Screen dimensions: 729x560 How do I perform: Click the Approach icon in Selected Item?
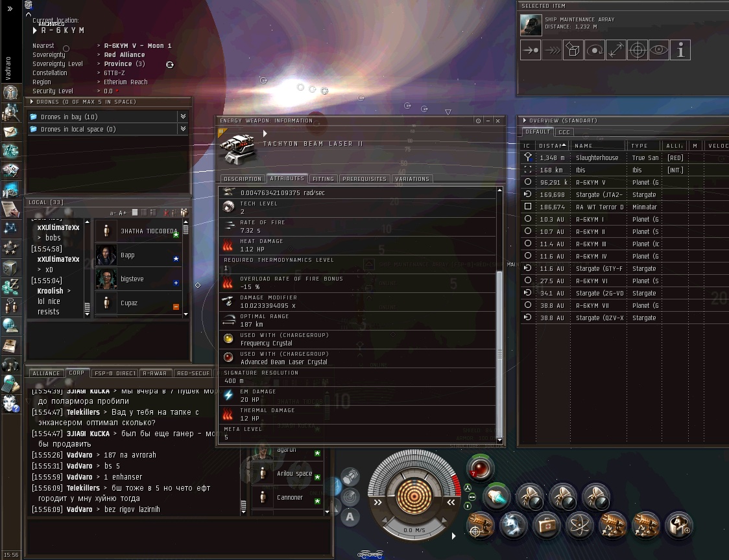pyautogui.click(x=531, y=50)
